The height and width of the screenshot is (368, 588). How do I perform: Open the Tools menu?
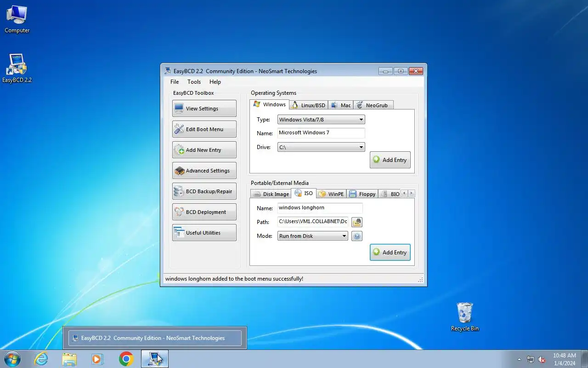(194, 82)
